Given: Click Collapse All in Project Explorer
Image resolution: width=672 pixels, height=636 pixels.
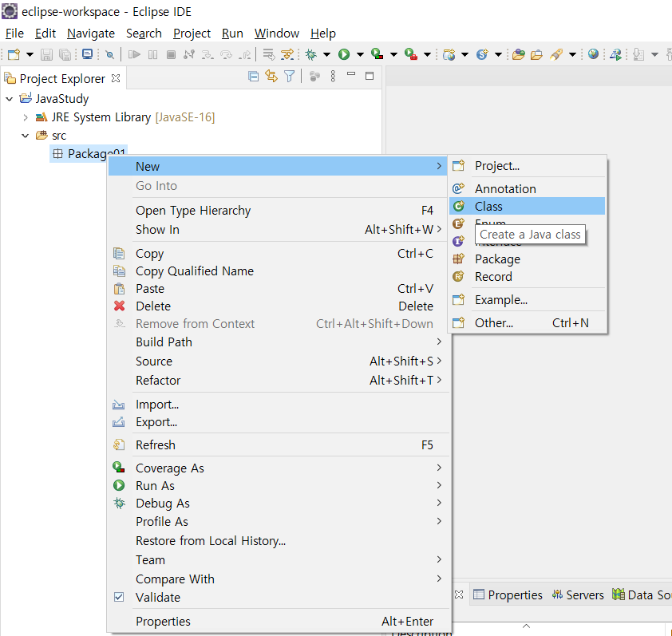Looking at the screenshot, I should click(253, 77).
